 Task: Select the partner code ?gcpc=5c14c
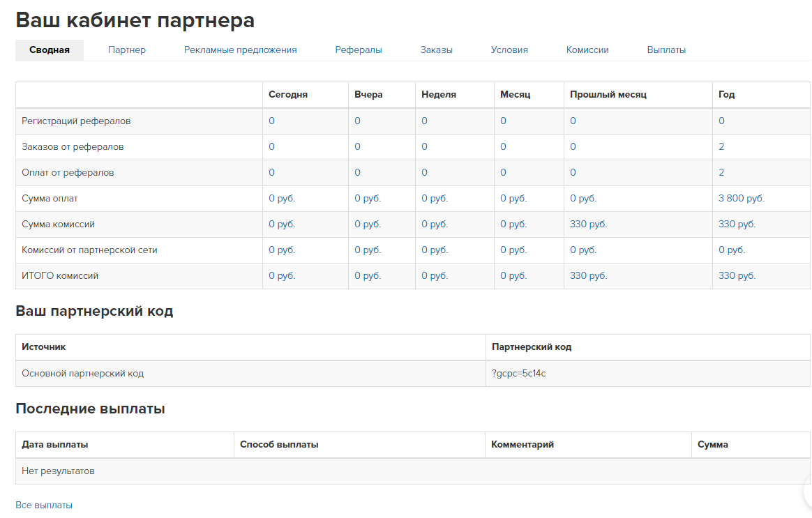click(x=518, y=373)
